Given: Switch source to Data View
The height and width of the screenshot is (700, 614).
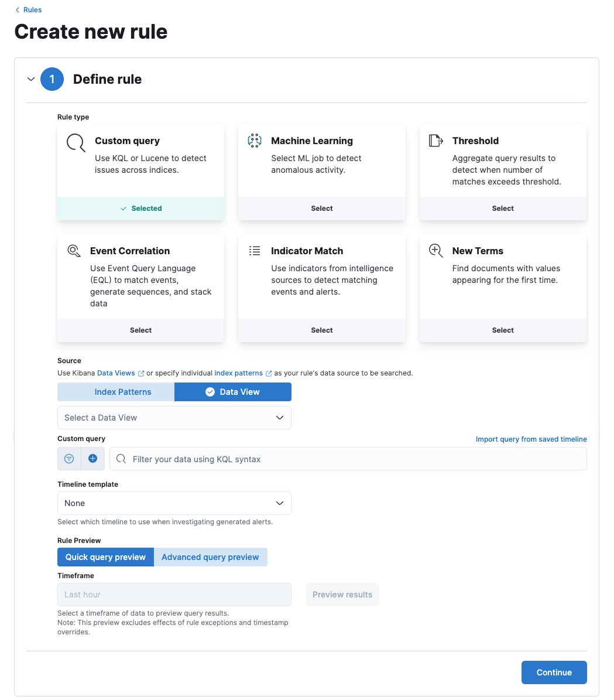Looking at the screenshot, I should pos(232,392).
